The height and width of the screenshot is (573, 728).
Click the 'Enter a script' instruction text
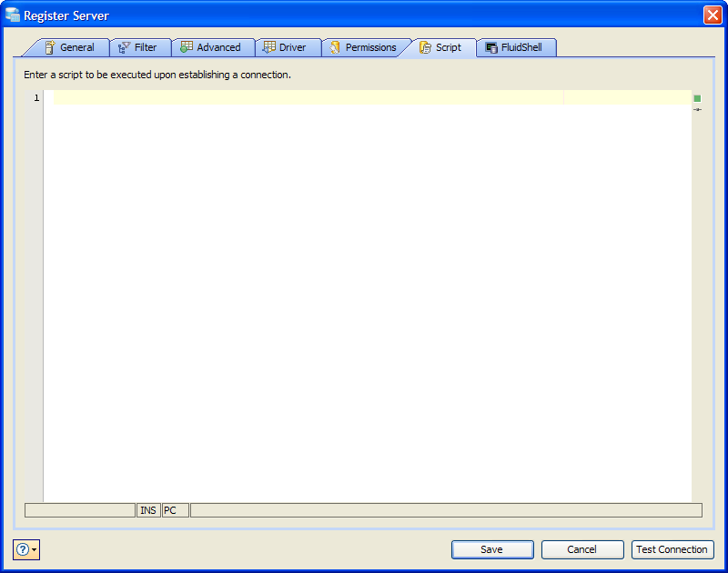click(157, 75)
